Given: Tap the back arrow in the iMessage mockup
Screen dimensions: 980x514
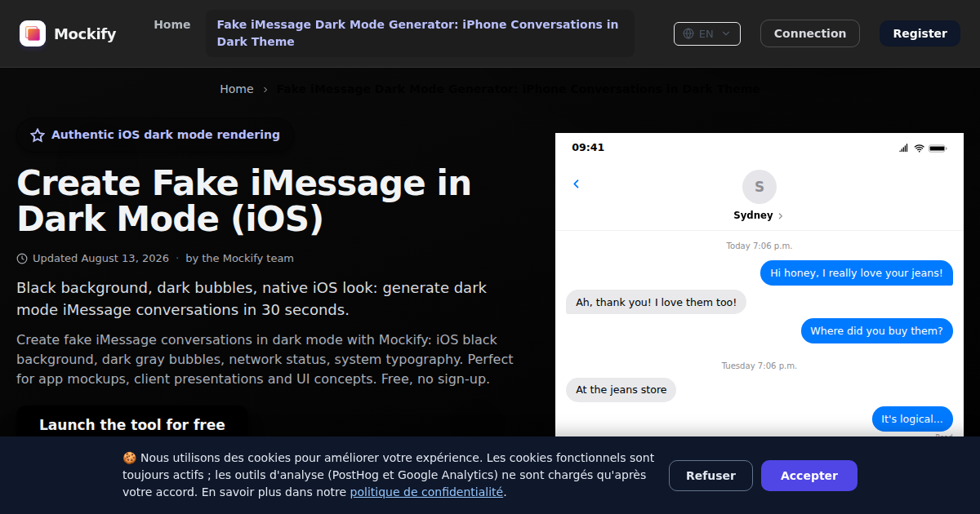Looking at the screenshot, I should [576, 184].
